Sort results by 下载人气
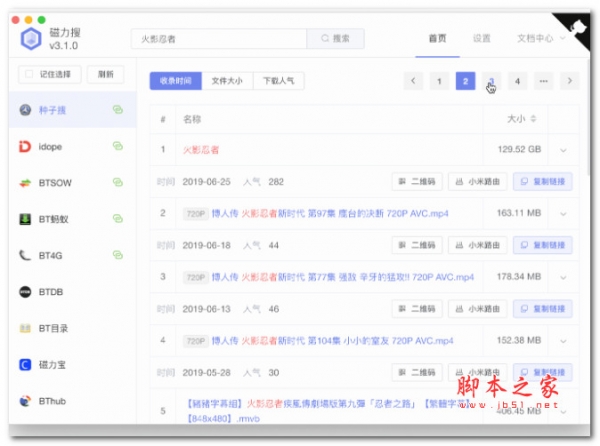This screenshot has width=600, height=446. [279, 81]
